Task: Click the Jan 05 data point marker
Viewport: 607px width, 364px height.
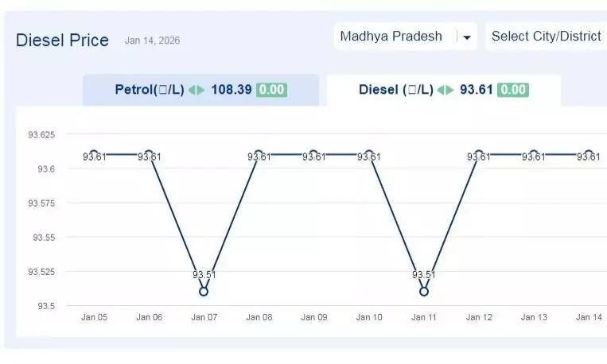Action: (94, 154)
